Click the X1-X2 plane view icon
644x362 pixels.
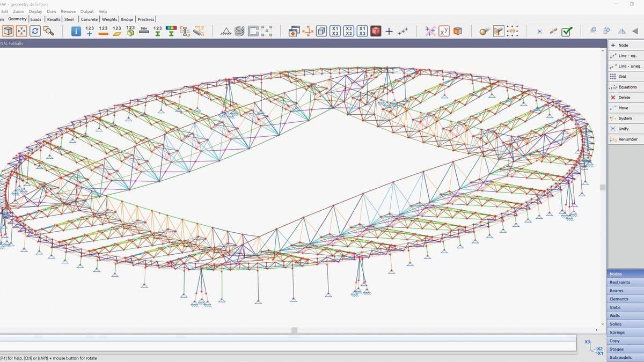[x=335, y=31]
